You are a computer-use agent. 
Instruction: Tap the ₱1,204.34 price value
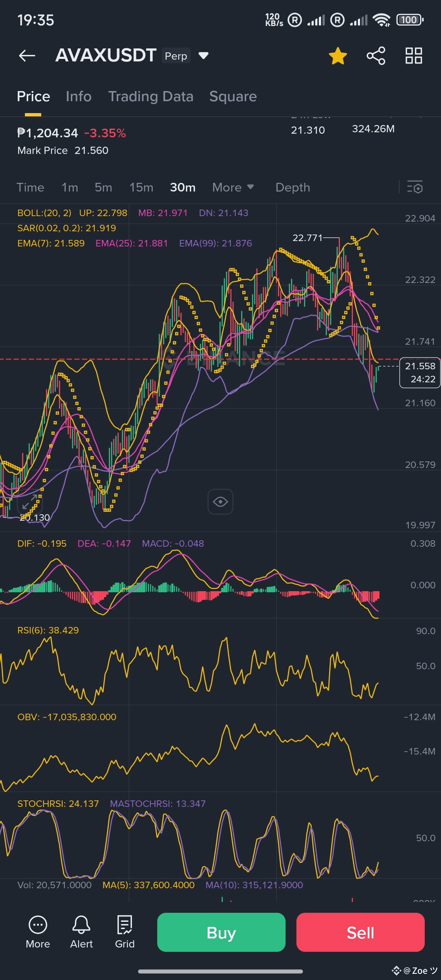tap(48, 133)
